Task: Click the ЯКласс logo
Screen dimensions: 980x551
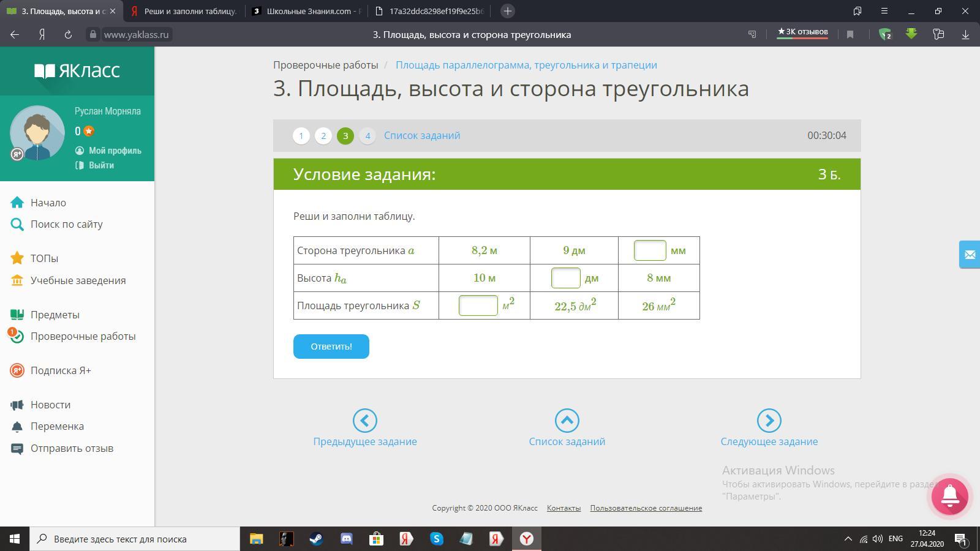Action: (x=77, y=71)
